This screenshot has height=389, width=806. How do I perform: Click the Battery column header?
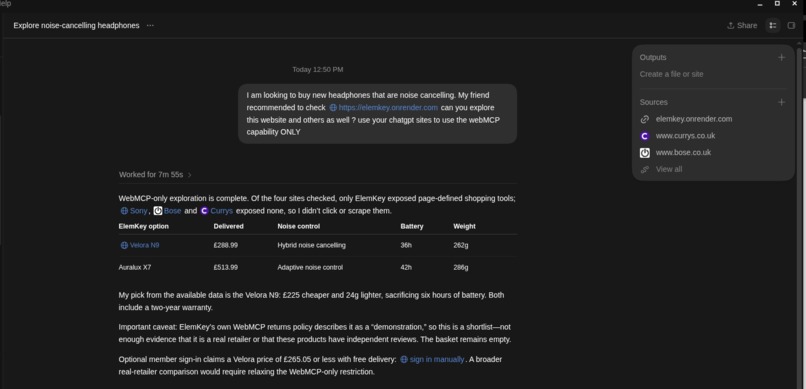point(412,226)
